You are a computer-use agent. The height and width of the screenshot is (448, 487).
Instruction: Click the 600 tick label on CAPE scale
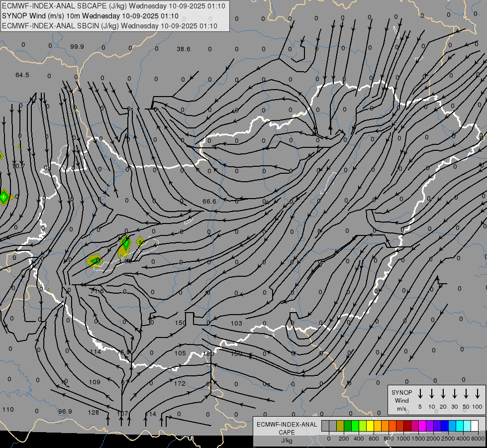[x=374, y=439]
